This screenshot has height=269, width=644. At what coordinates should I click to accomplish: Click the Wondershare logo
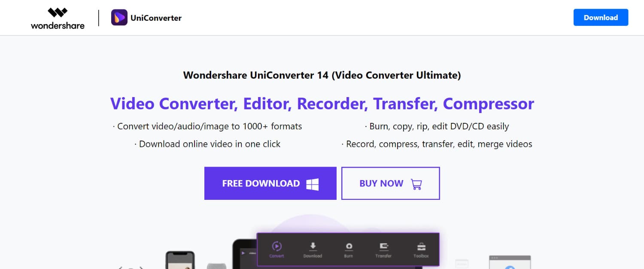[x=58, y=18]
